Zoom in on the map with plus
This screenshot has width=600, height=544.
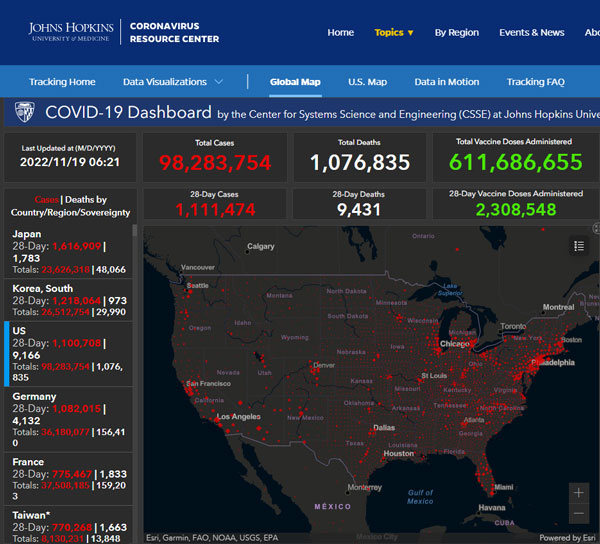tap(579, 493)
